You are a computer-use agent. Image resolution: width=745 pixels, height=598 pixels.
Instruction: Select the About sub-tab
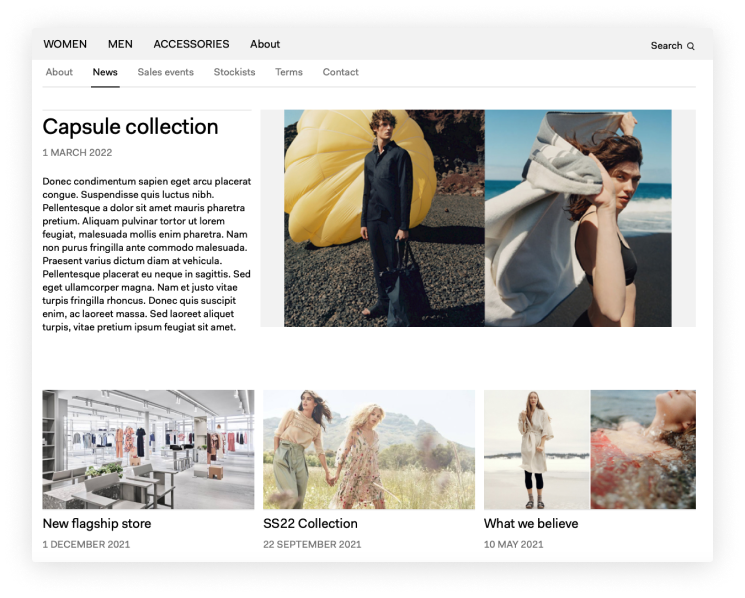59,72
